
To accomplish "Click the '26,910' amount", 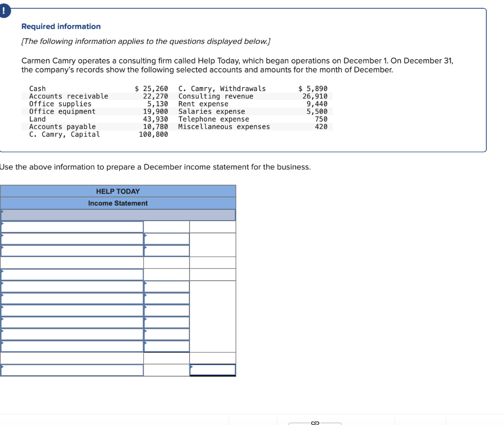I will [x=315, y=96].
